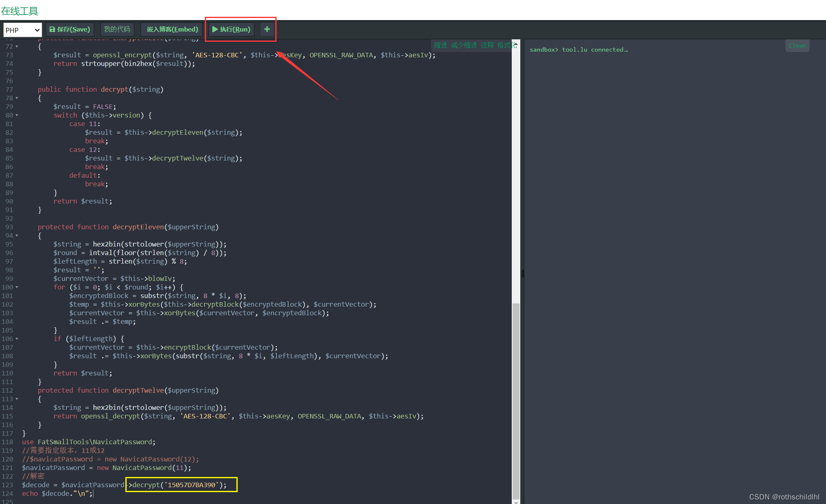Click 嵌入博客(Embed) button
Screen dimensions: 826x504
(172, 29)
